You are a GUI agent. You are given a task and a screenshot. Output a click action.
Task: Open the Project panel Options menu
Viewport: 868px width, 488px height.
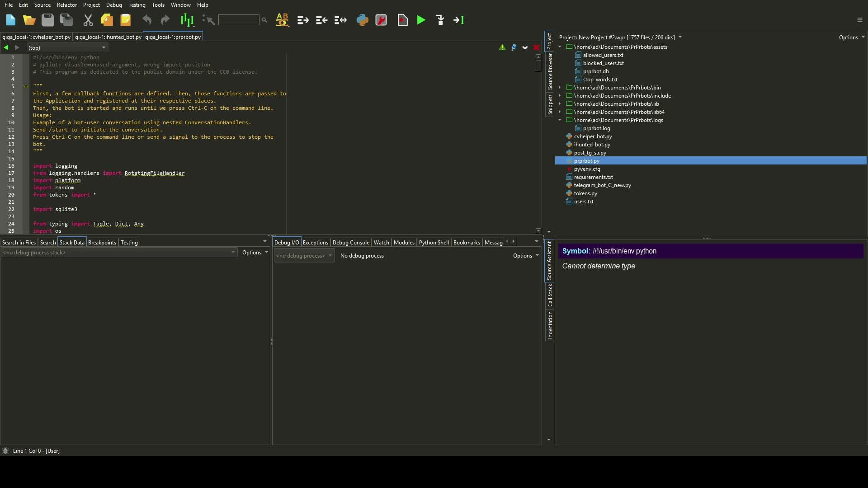[852, 38]
